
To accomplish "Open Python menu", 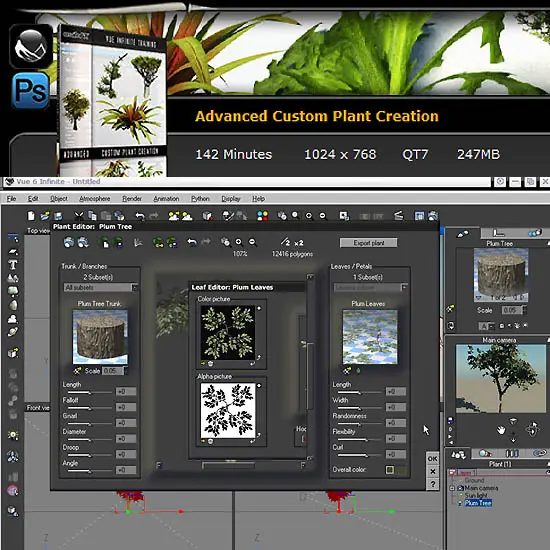I will [200, 199].
